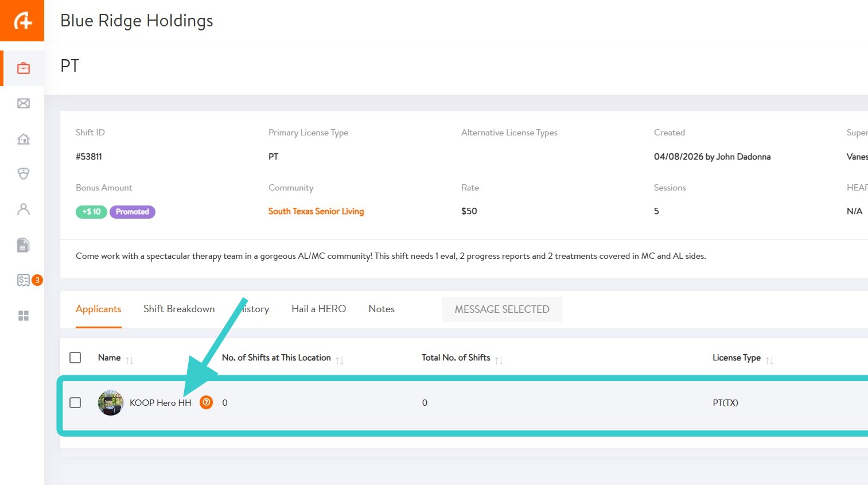This screenshot has height=485, width=868.
Task: Open the envelope messages sidebar icon
Action: (x=24, y=103)
